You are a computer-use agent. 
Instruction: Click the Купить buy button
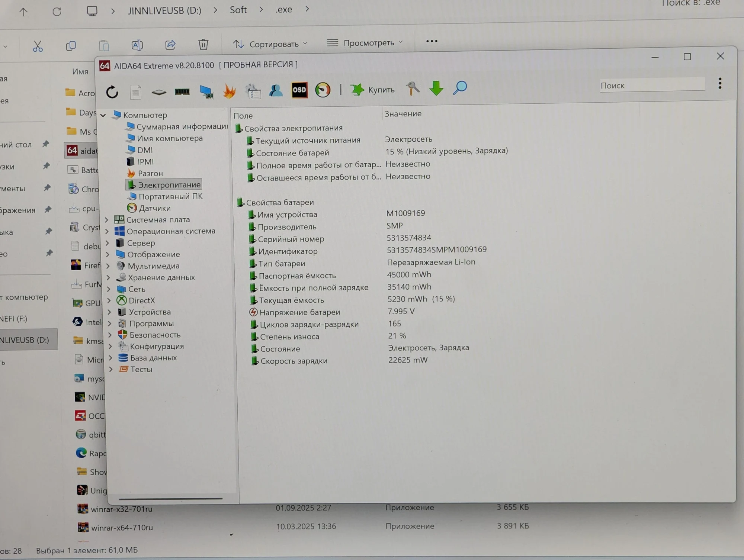(372, 90)
